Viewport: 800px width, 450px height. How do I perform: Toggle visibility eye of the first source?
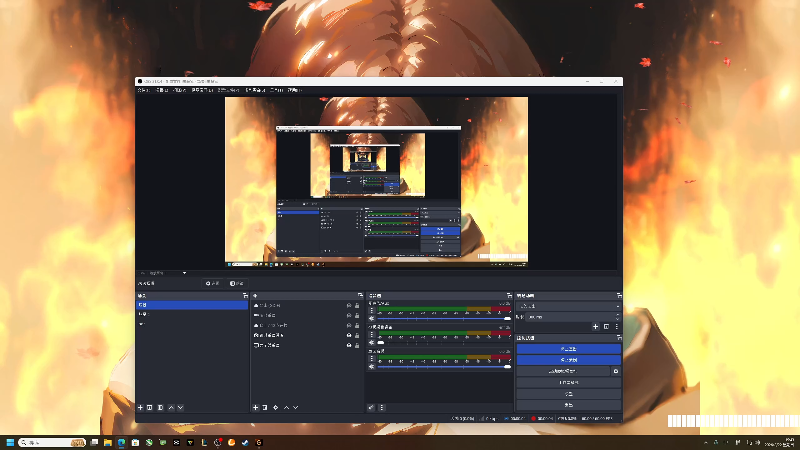(349, 306)
